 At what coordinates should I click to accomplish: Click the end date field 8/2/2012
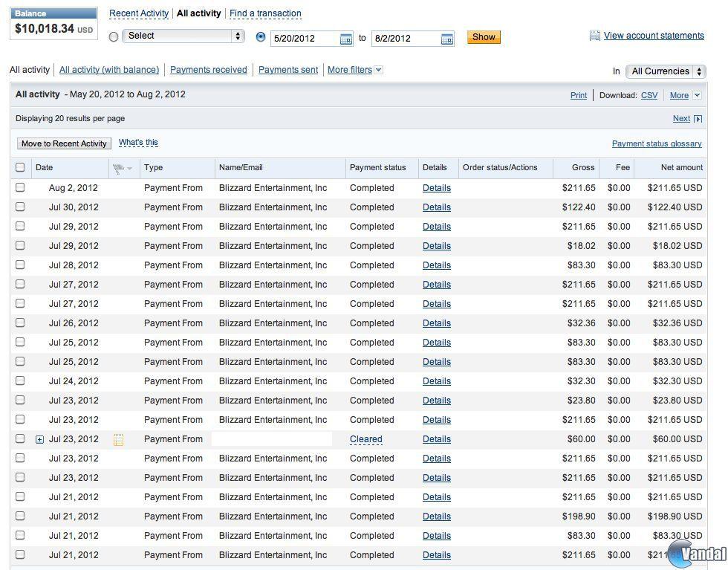click(x=406, y=39)
